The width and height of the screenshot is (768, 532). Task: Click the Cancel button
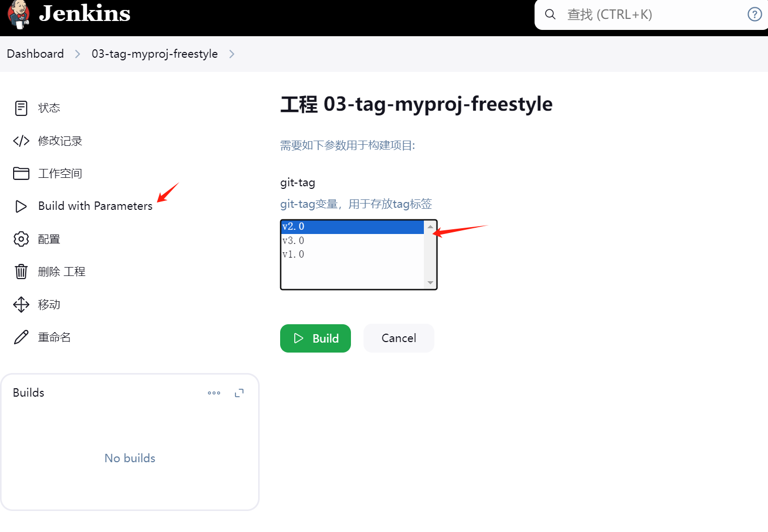[399, 338]
